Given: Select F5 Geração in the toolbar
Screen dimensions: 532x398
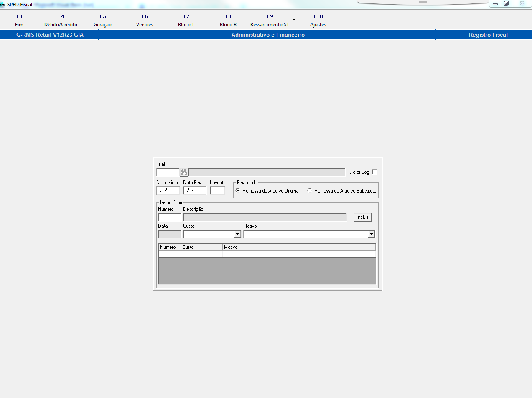Looking at the screenshot, I should point(103,20).
